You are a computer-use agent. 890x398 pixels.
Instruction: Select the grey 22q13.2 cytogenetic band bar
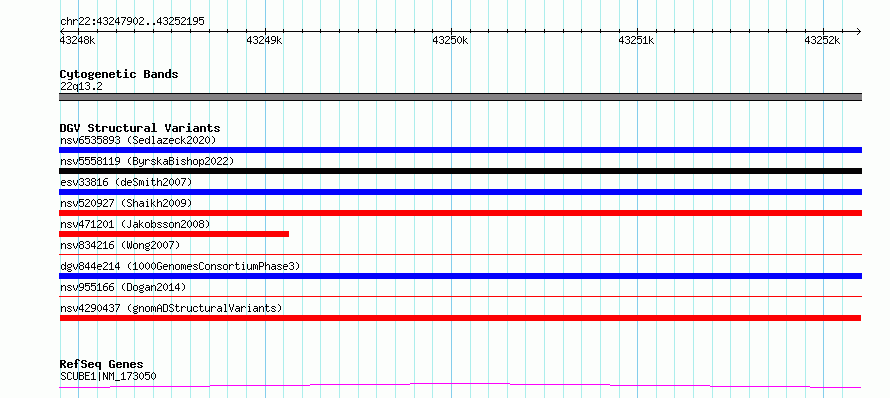(460, 97)
